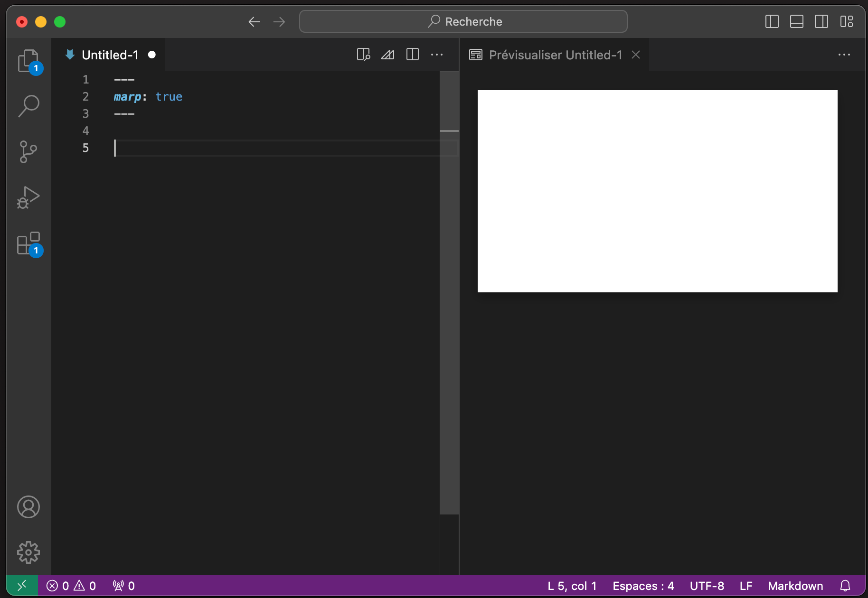Click the 'marp' key in the editor
This screenshot has width=868, height=598.
[x=127, y=97]
